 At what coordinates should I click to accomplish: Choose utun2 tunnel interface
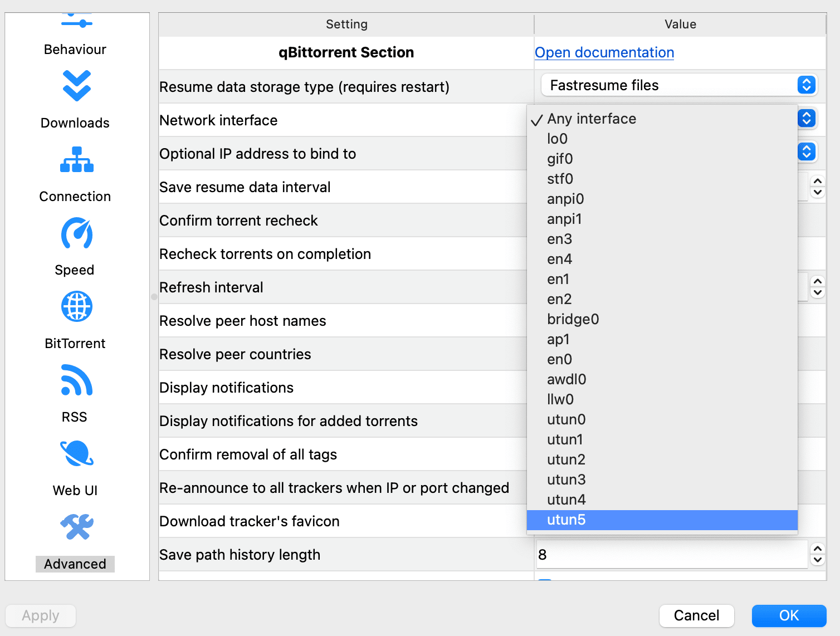pos(662,459)
